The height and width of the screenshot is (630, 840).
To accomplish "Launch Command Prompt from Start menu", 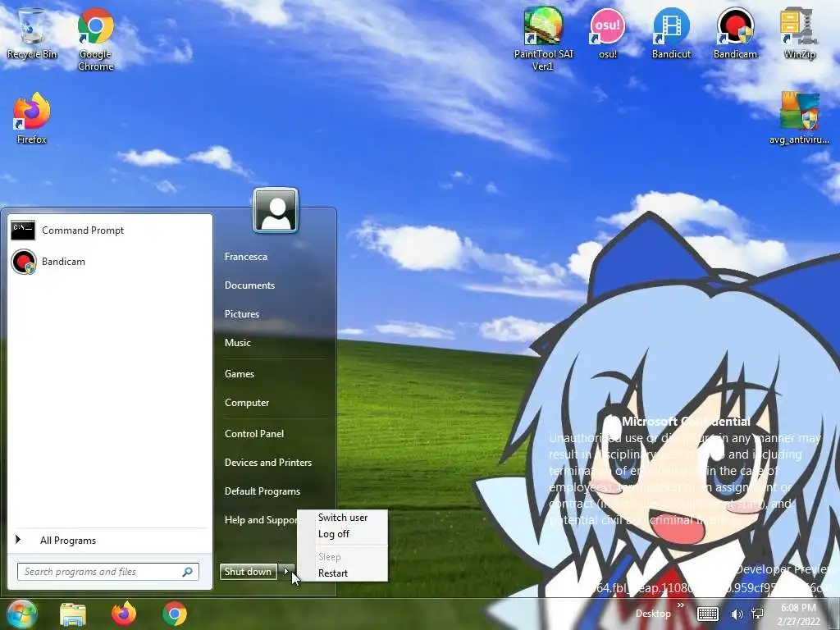I will tap(110, 231).
